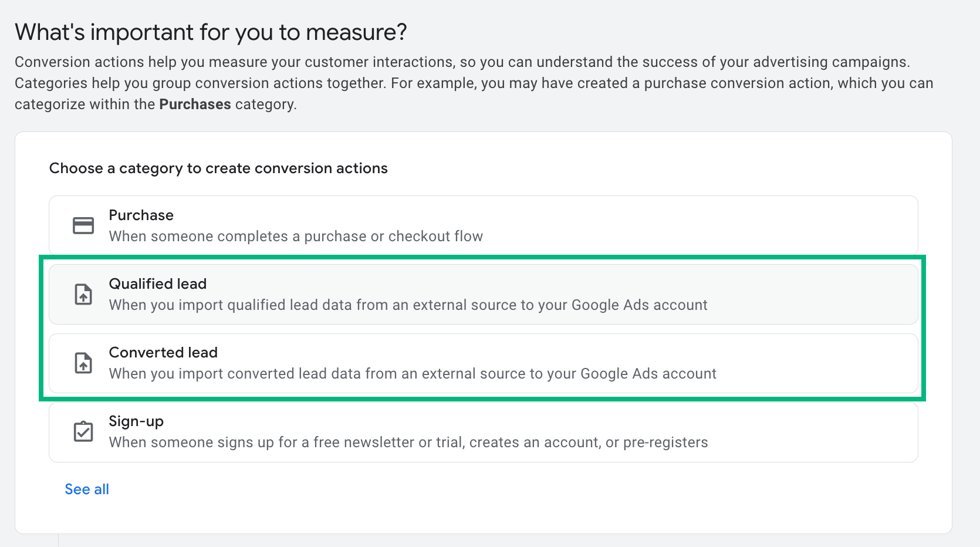980x547 pixels.
Task: Expand the full category list via See all
Action: (x=86, y=489)
